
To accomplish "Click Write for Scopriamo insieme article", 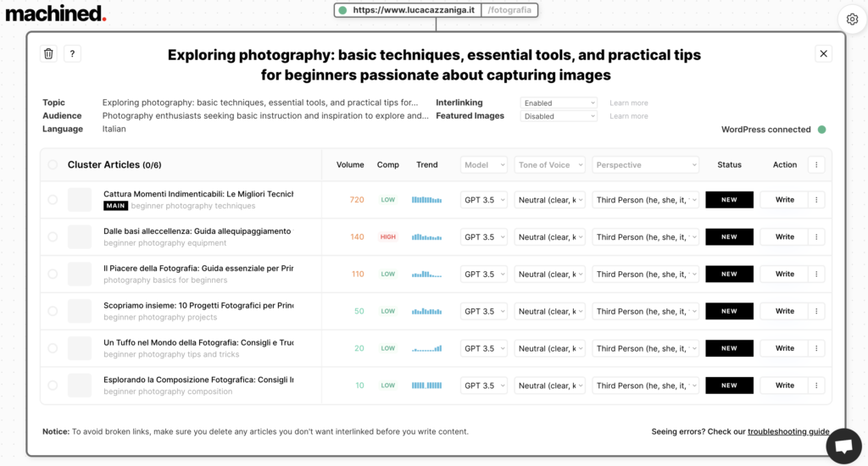I will click(x=784, y=311).
